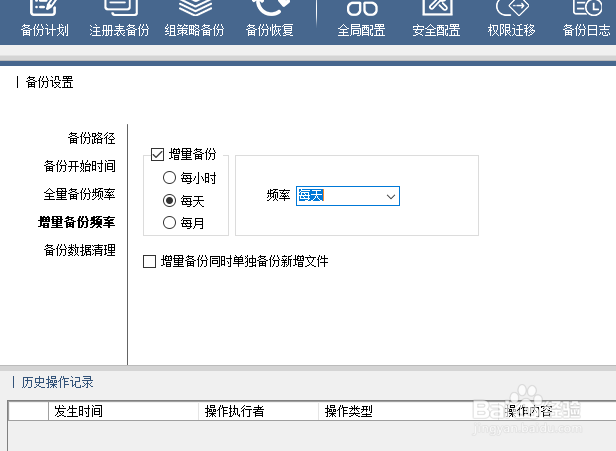Viewport: 616px width, 451px height.
Task: Select the 每月 radio button
Action: (169, 223)
